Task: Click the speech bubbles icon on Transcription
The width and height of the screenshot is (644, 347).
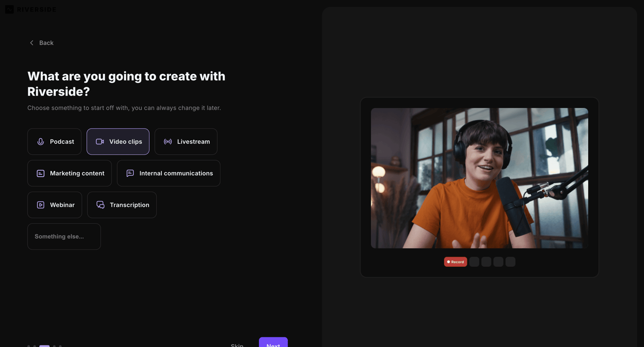Action: click(x=101, y=205)
